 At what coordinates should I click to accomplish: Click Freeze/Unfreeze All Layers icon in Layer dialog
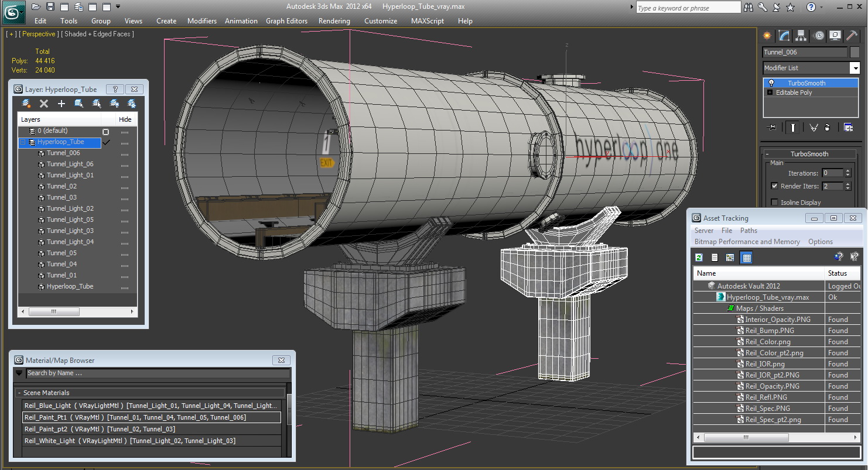click(x=132, y=104)
